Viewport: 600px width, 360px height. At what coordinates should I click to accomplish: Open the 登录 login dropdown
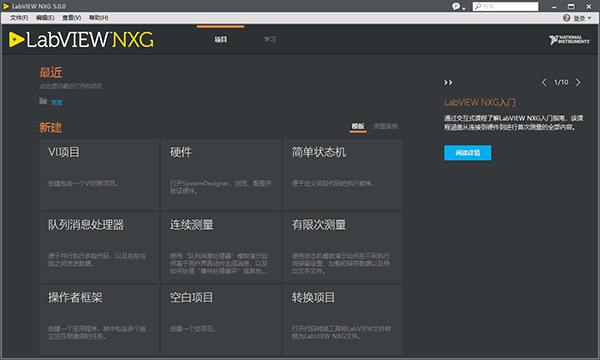(582, 18)
